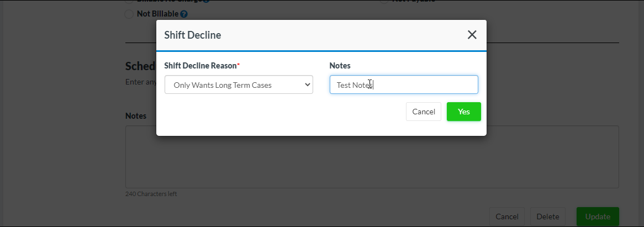Select the Not Billable radio button

(x=129, y=14)
